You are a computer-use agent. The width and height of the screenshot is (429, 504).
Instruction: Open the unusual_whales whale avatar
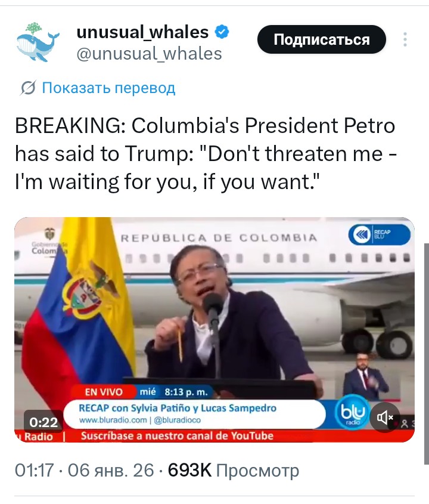(38, 42)
